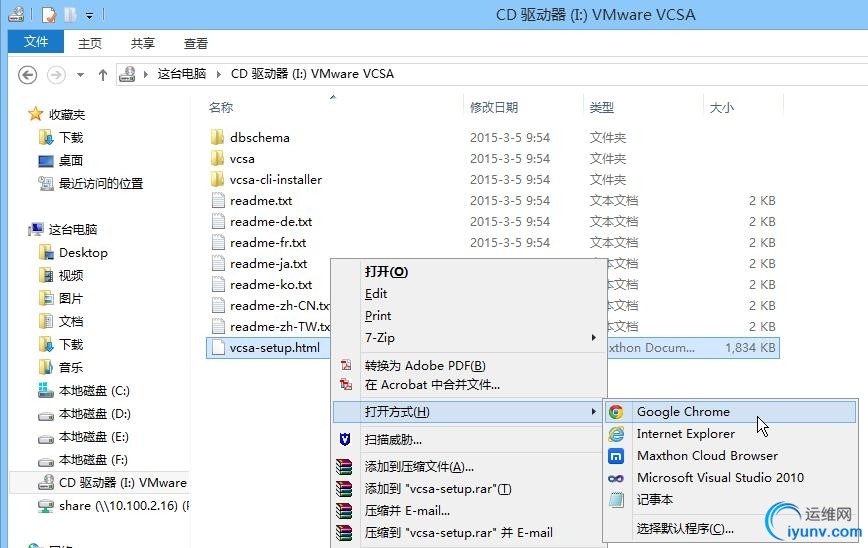Click the CD drive icon in sidebar

click(x=46, y=482)
